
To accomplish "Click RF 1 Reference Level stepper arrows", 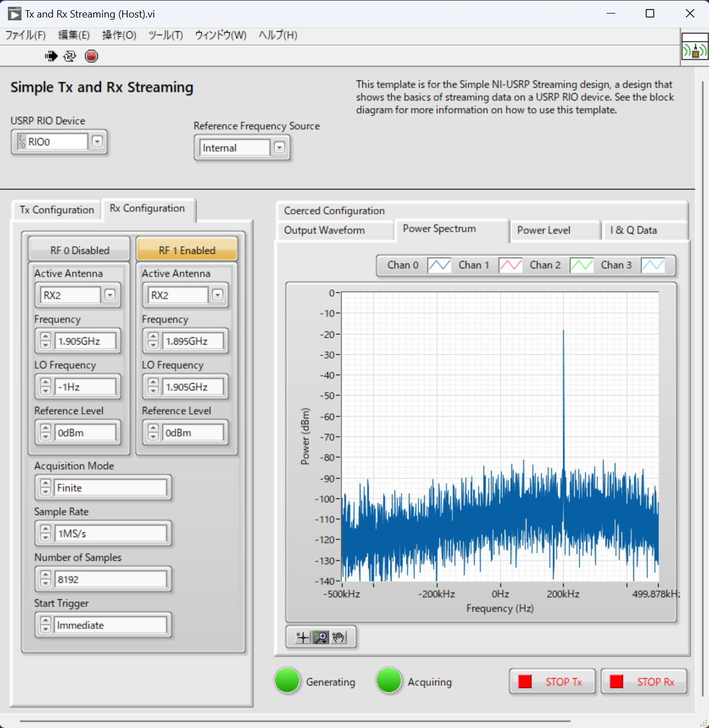I will (x=153, y=432).
